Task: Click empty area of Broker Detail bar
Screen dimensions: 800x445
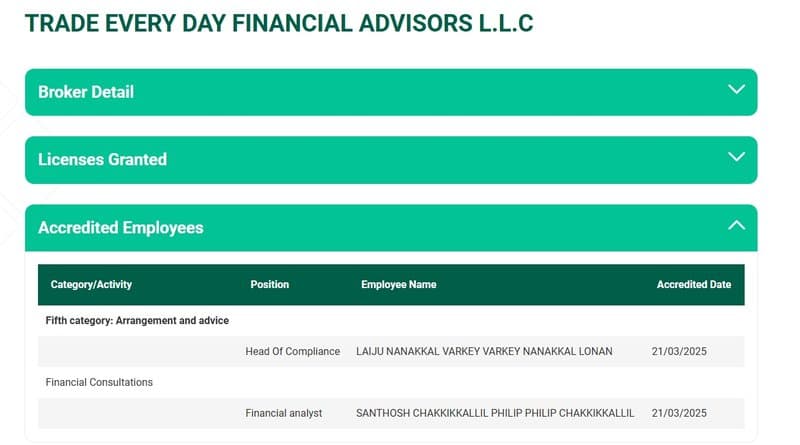Action: 408,92
